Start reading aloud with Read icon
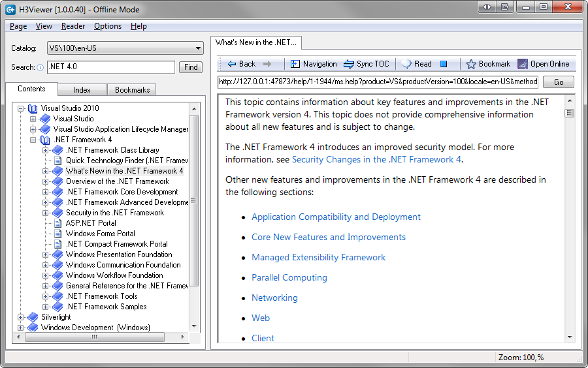This screenshot has height=368, width=588. coord(406,64)
